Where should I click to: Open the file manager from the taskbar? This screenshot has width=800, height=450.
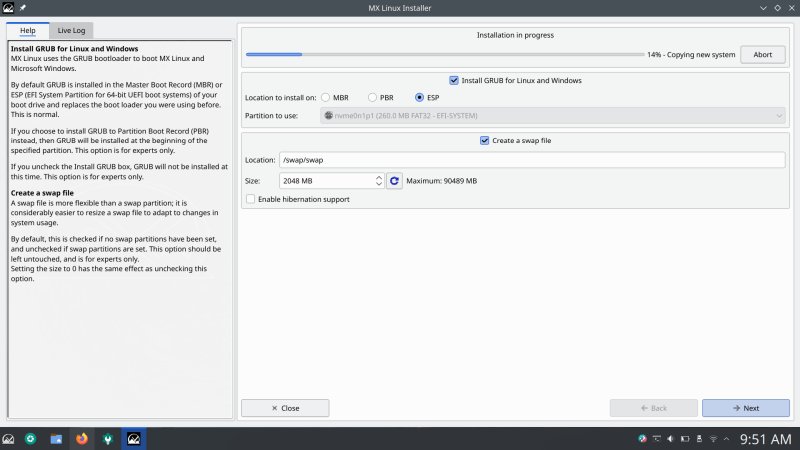(56, 439)
